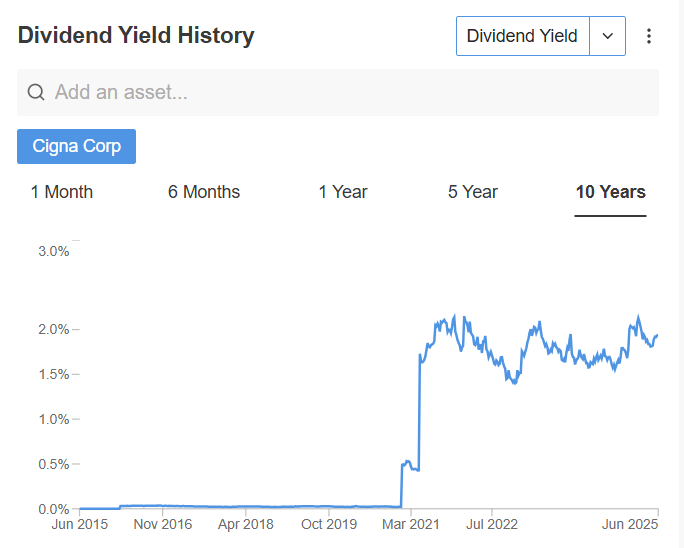This screenshot has width=684, height=548.
Task: Open the Dividend Yield metric selector
Action: [523, 36]
